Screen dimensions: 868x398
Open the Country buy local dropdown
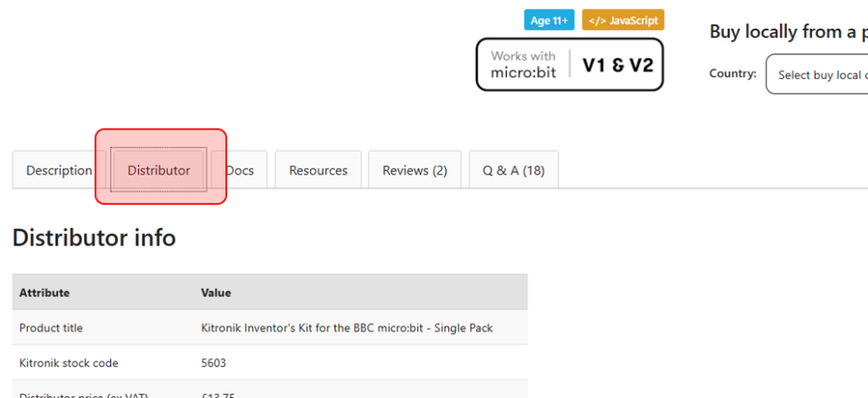[x=818, y=75]
